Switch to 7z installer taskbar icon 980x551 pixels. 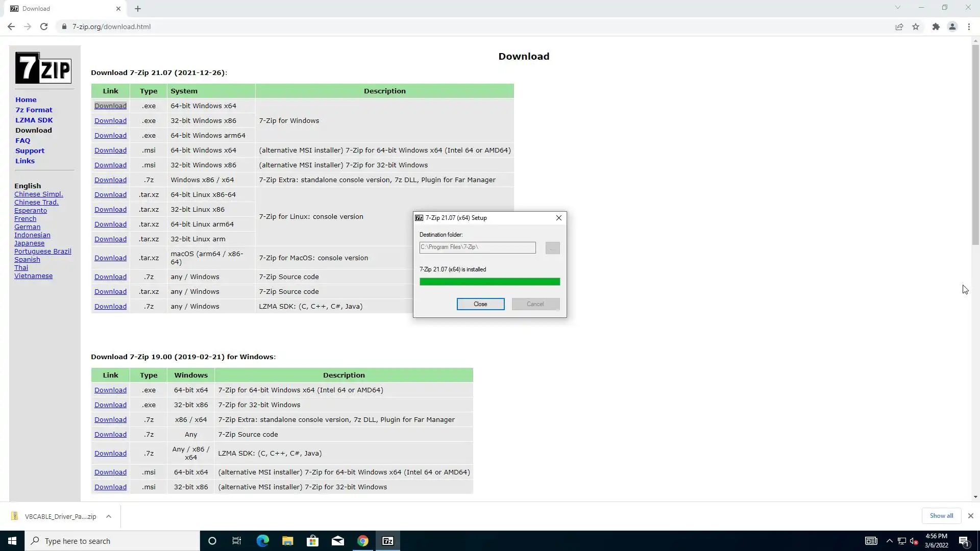(x=388, y=541)
